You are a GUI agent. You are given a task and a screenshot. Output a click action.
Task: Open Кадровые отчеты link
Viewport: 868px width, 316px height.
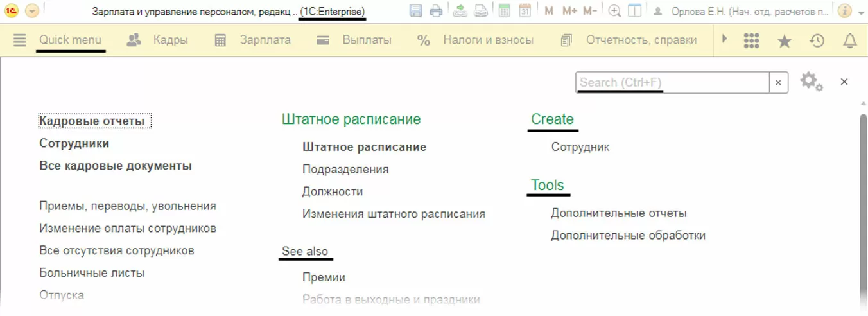point(96,121)
